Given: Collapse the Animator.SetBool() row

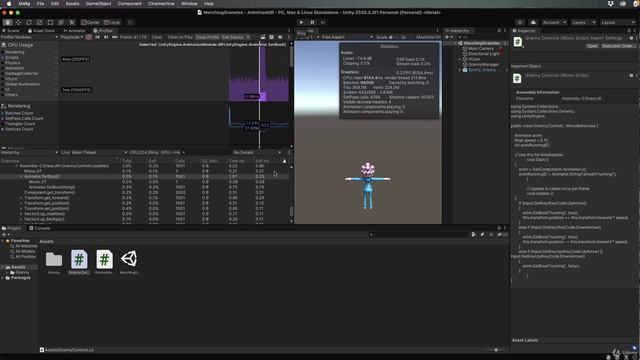Looking at the screenshot, I should click(21, 176).
